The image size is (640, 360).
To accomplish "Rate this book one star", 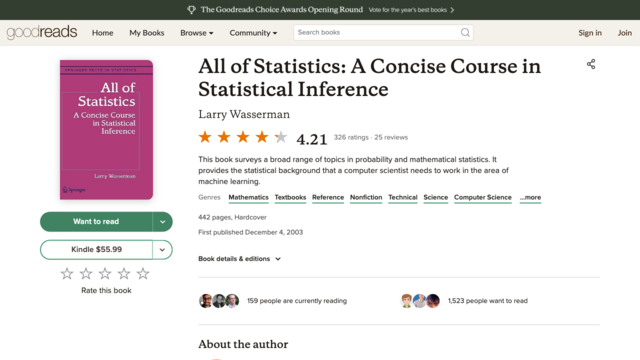I will coord(67,273).
